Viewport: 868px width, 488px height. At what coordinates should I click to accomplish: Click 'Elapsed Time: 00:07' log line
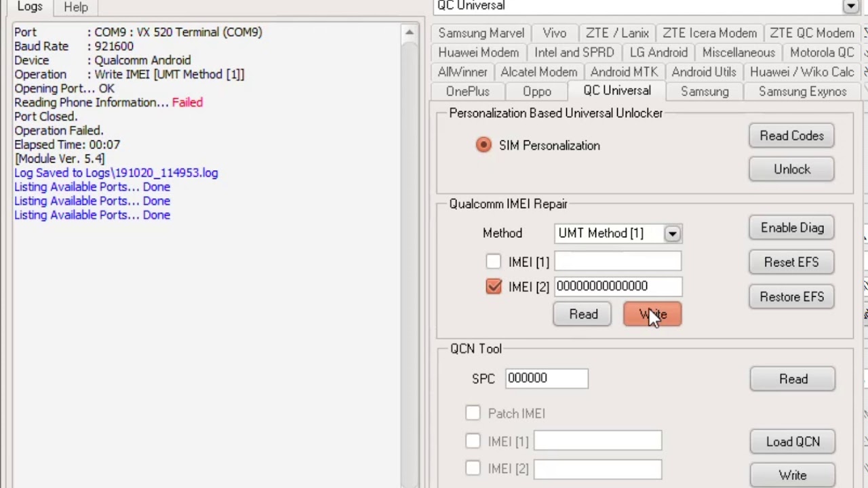coord(67,145)
